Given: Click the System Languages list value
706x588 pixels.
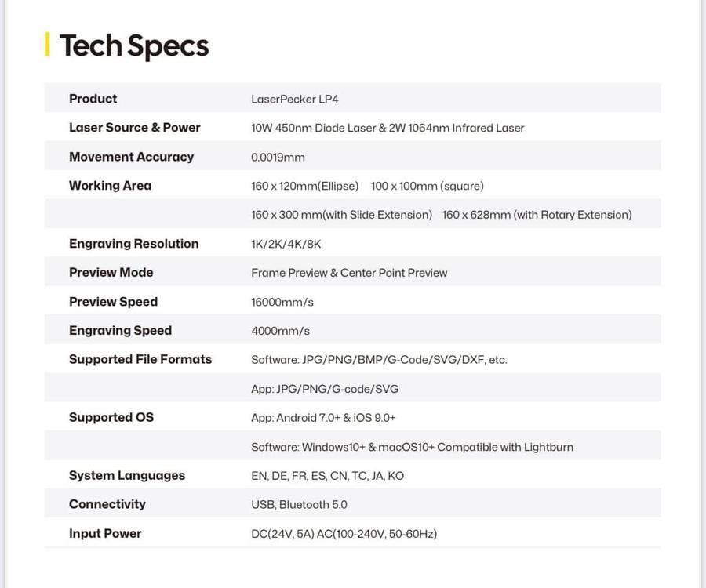Looking at the screenshot, I should pos(327,476).
